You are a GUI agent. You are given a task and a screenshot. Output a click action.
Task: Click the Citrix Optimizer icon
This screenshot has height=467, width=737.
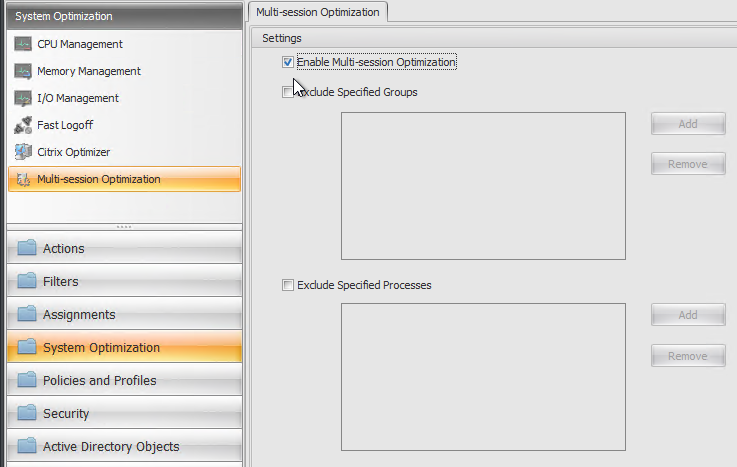pos(23,152)
